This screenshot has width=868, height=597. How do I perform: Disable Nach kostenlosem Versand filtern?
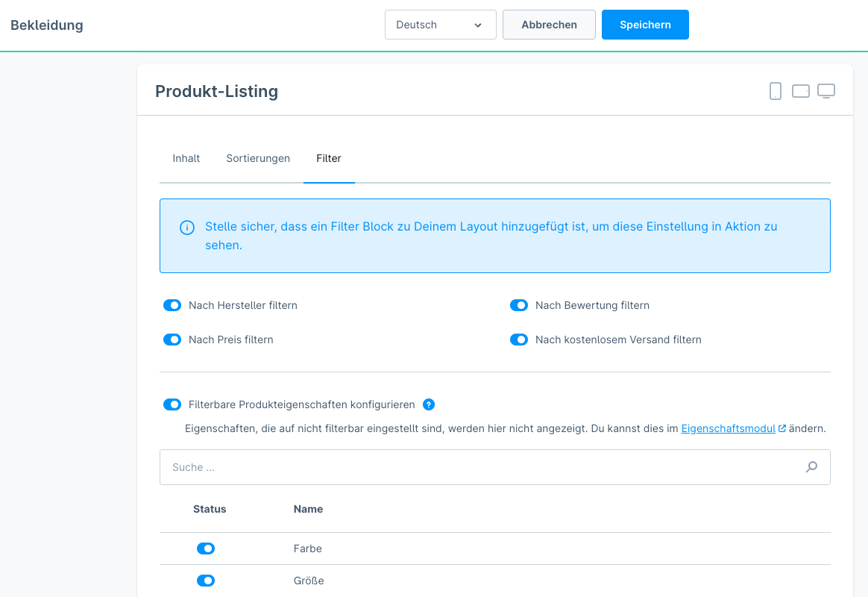tap(519, 340)
